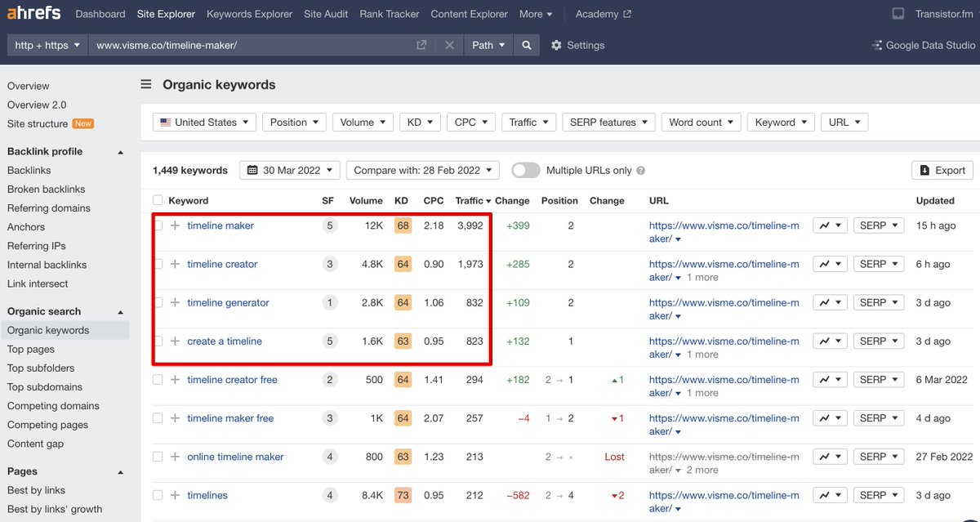Viewport: 980px width, 522px height.
Task: Click the KD 68 difficulty badge
Action: [x=403, y=225]
